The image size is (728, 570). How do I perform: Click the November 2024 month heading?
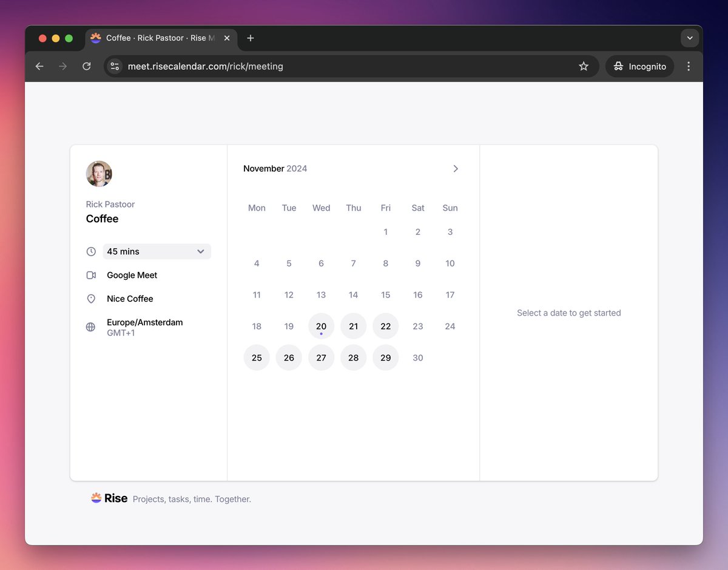275,169
